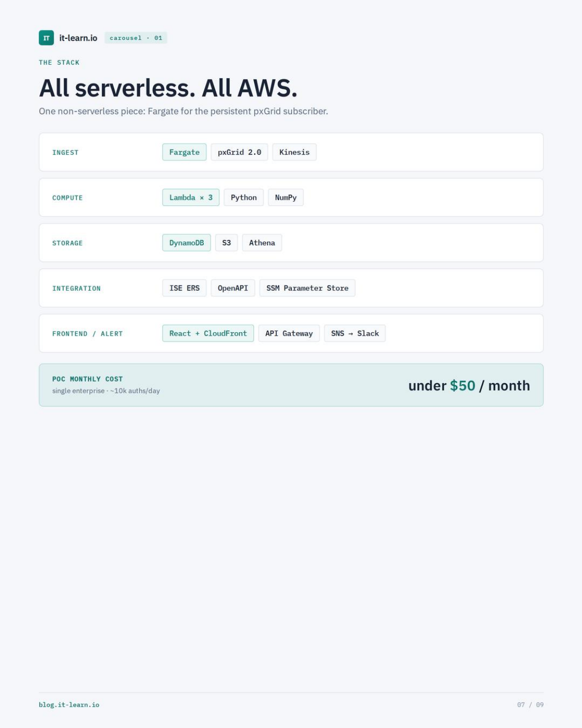Click the pxGrid 2.0 chip

(240, 152)
